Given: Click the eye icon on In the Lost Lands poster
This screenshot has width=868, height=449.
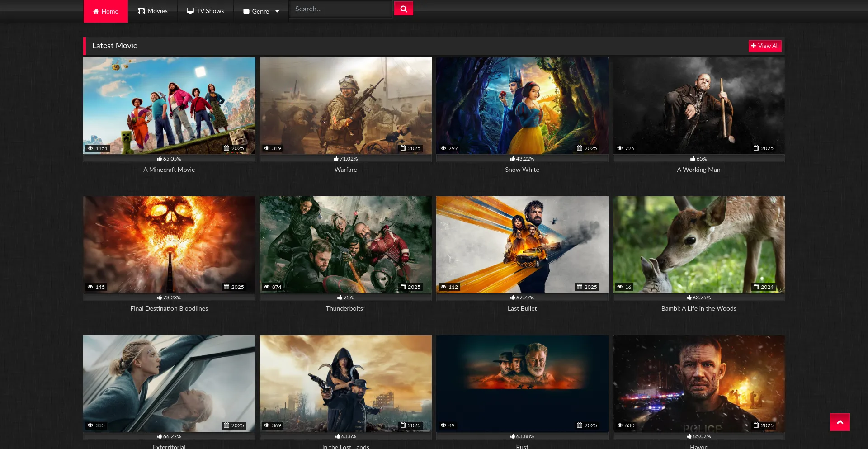Looking at the screenshot, I should (x=267, y=425).
